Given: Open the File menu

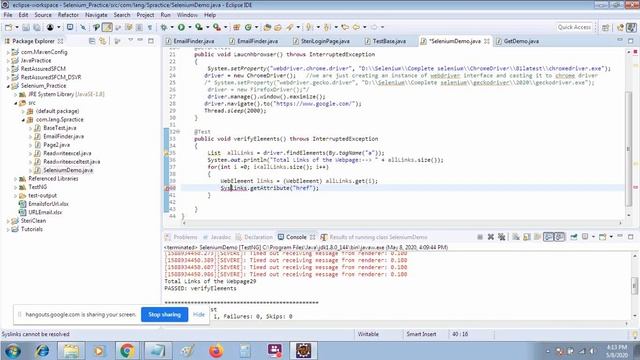Looking at the screenshot, I should point(8,15).
